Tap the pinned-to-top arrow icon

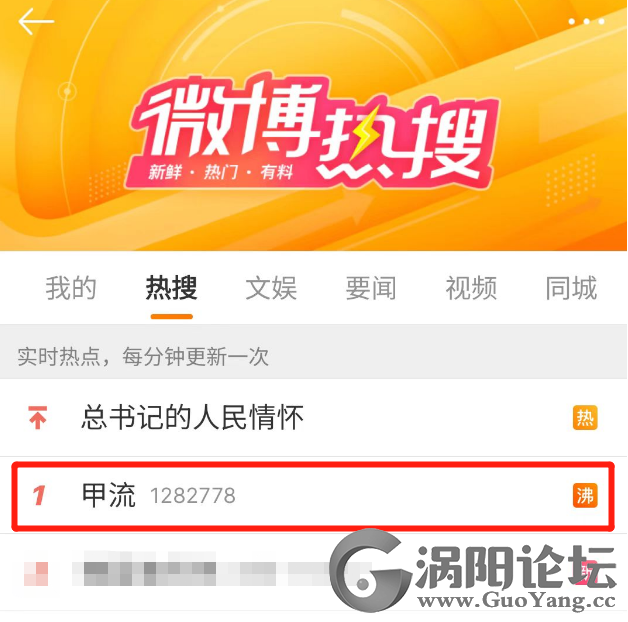pyautogui.click(x=38, y=417)
